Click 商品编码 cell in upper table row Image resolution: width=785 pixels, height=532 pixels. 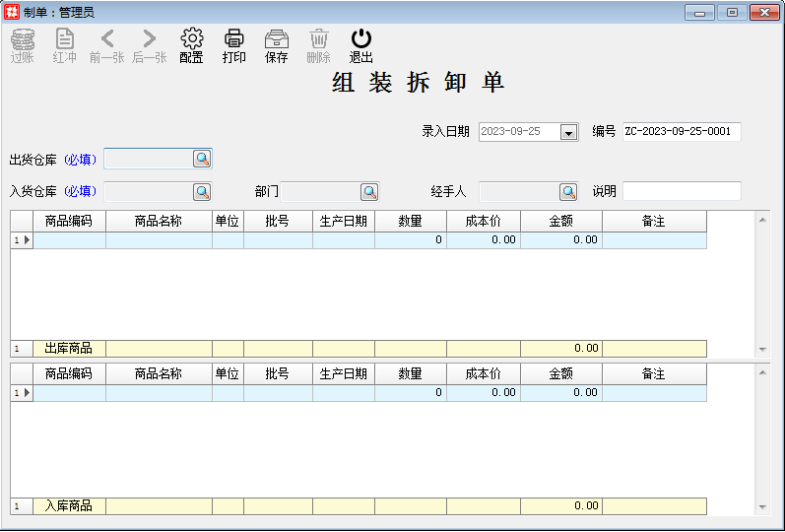[x=69, y=239]
